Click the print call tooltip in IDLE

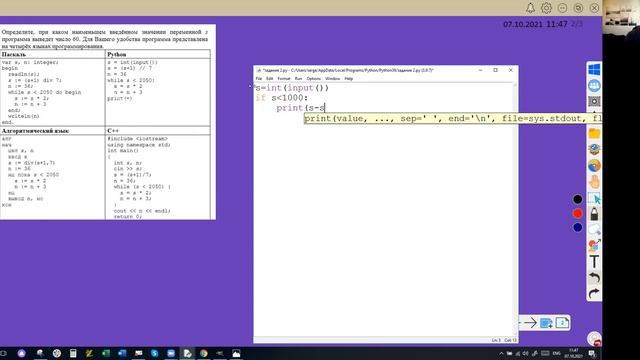(x=452, y=119)
